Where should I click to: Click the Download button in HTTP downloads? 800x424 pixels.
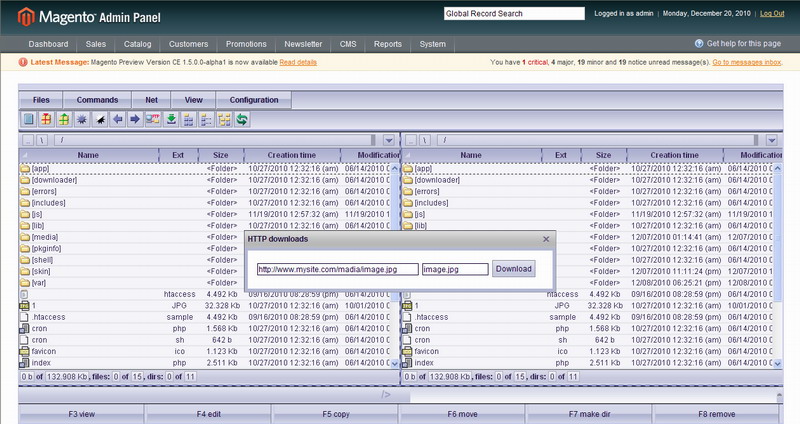click(513, 269)
